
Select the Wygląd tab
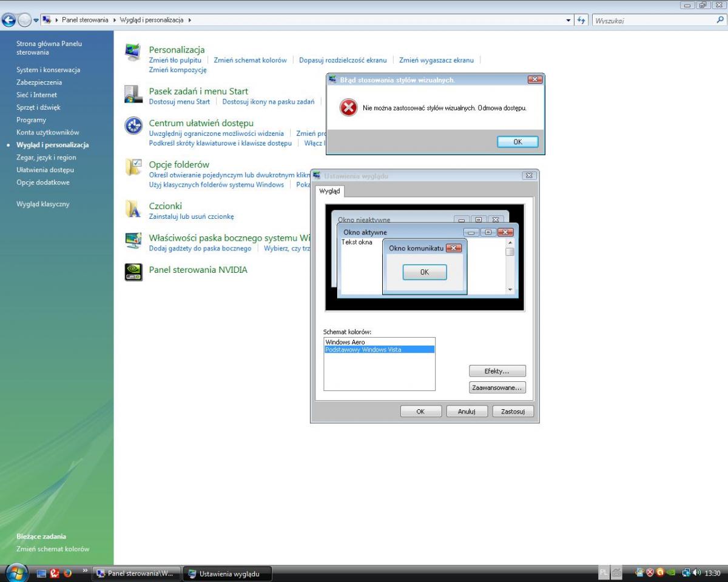pyautogui.click(x=329, y=191)
